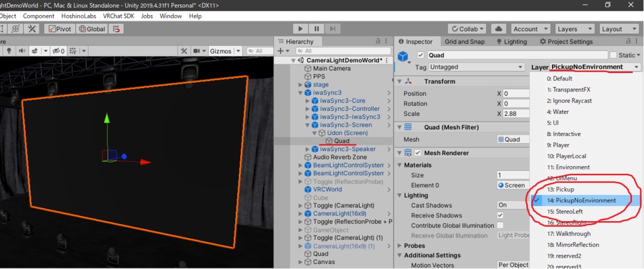Open the Jobs menu

pos(147,16)
